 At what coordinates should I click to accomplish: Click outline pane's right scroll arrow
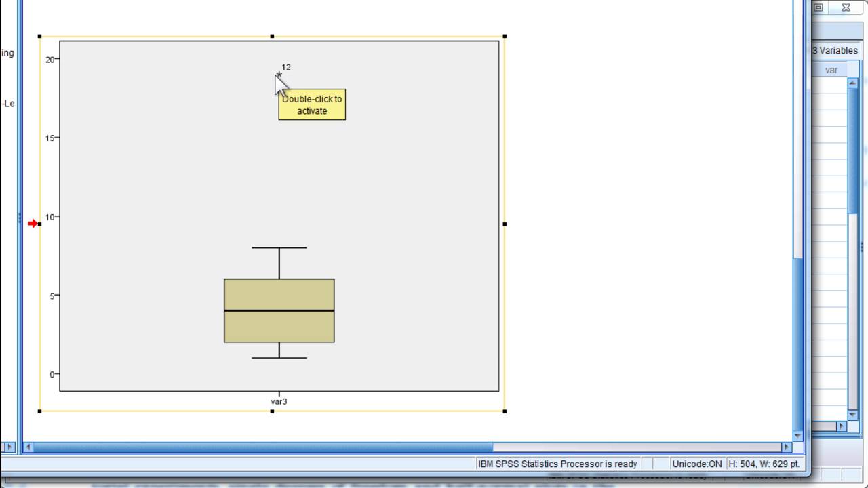[9, 447]
